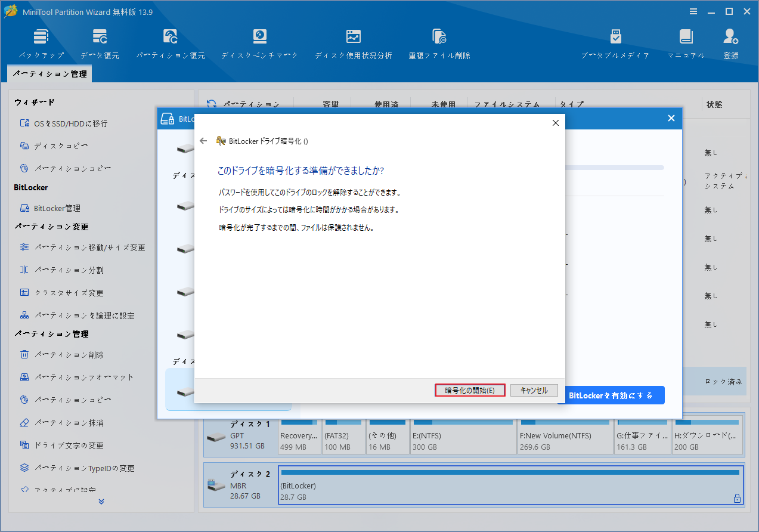Select パーティションTypeIDの変更 option

click(x=78, y=468)
